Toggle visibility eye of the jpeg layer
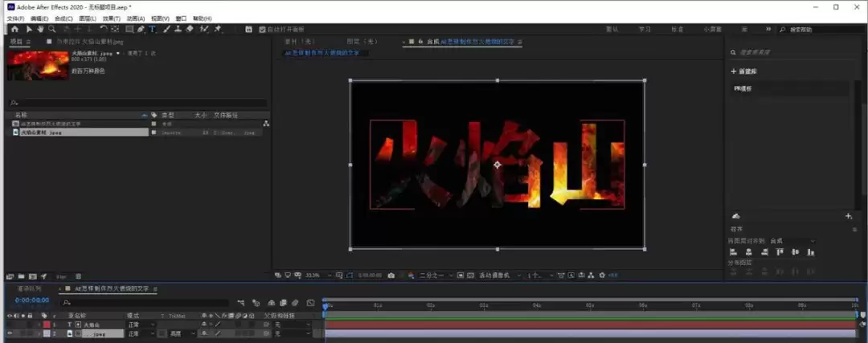The height and width of the screenshot is (343, 868). [x=10, y=333]
